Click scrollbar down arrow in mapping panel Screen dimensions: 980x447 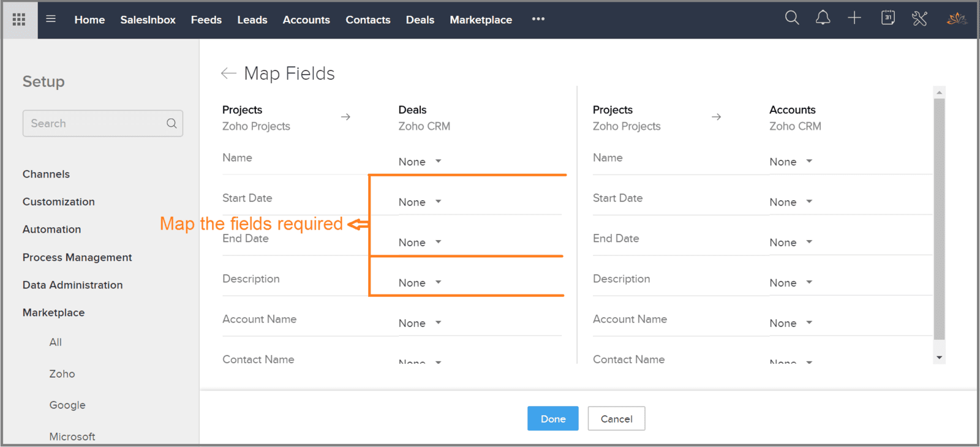[x=939, y=358]
